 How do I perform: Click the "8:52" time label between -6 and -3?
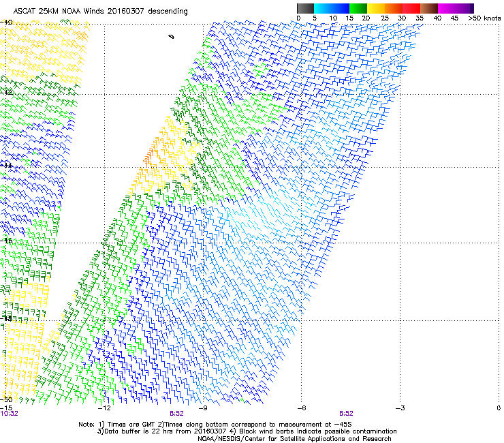click(x=346, y=414)
